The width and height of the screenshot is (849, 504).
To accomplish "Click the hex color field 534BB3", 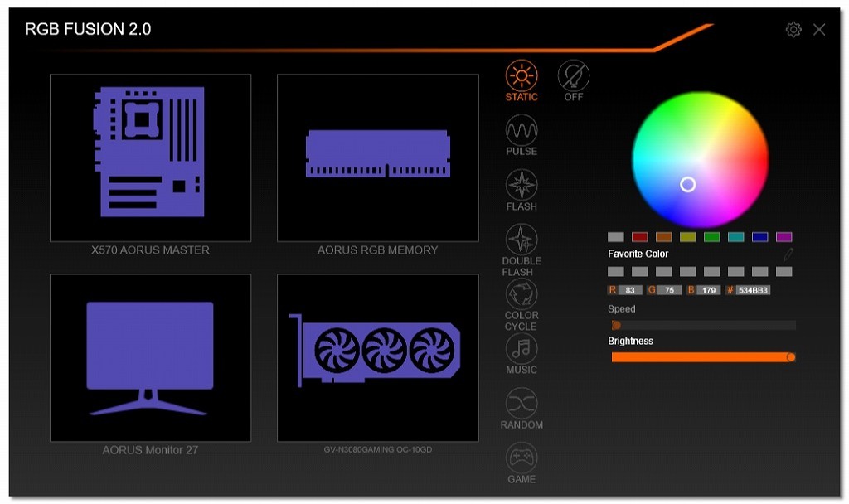I will pos(753,290).
